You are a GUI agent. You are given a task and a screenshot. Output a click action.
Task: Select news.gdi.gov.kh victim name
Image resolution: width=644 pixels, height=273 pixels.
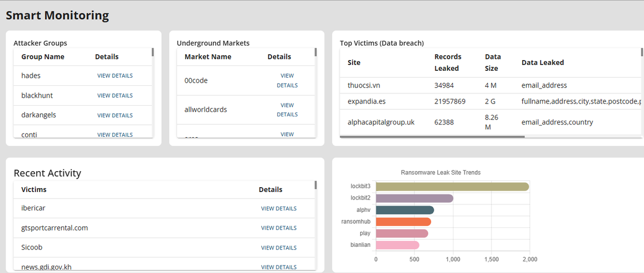46,267
